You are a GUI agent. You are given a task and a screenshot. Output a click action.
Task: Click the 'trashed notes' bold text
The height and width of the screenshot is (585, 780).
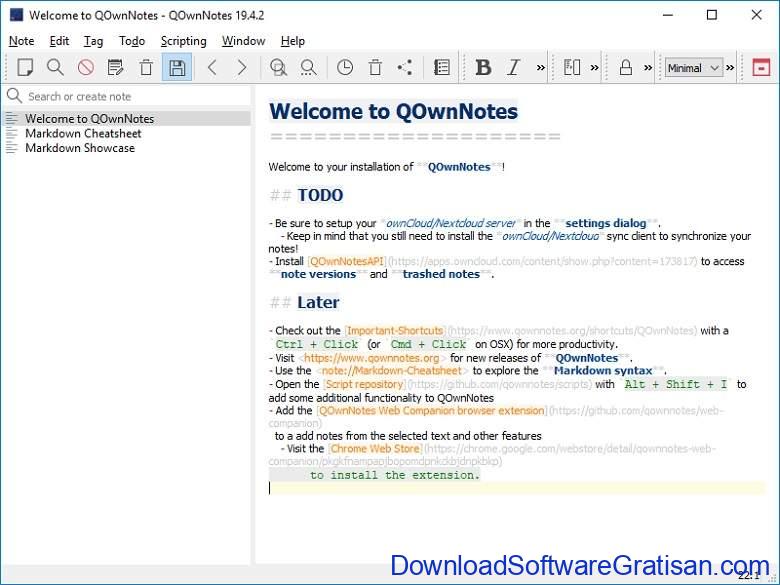pyautogui.click(x=441, y=274)
